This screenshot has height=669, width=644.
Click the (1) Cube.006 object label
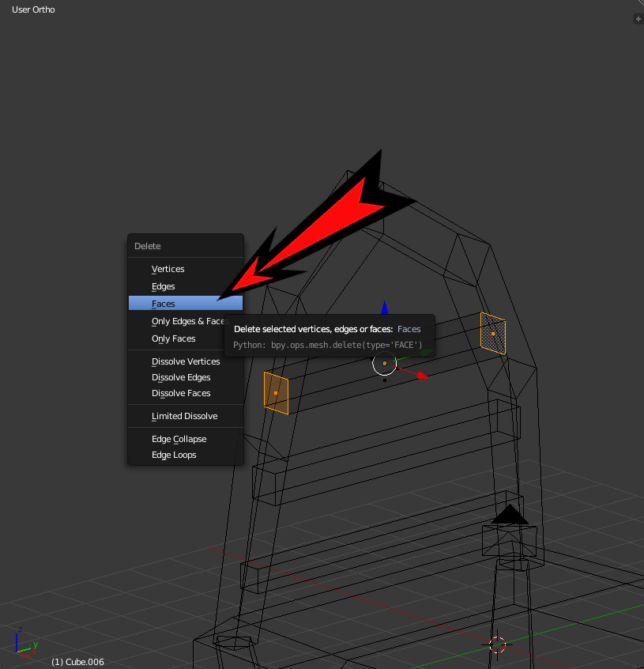77,662
